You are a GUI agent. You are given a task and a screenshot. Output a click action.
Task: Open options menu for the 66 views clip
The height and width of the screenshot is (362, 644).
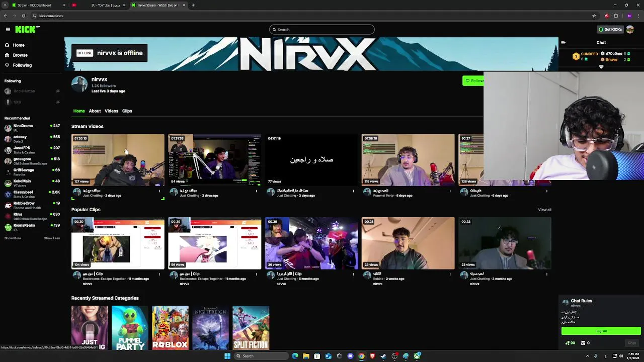pyautogui.click(x=257, y=275)
